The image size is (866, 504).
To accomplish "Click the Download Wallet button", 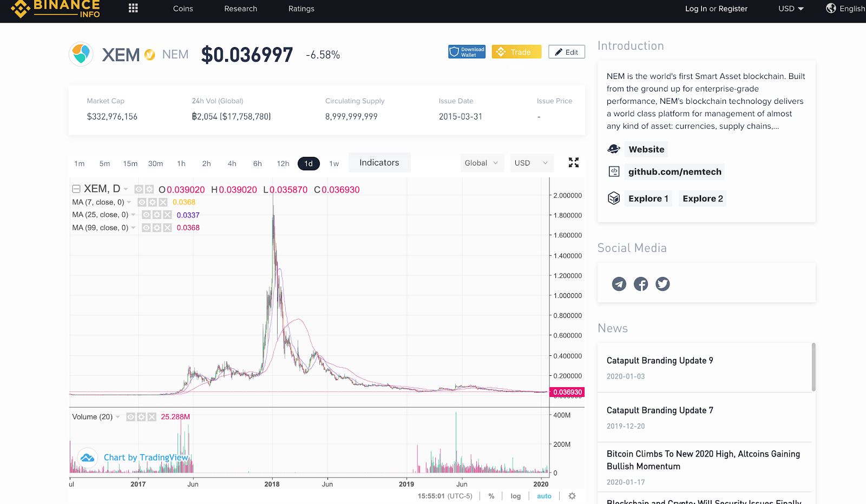I will [467, 52].
